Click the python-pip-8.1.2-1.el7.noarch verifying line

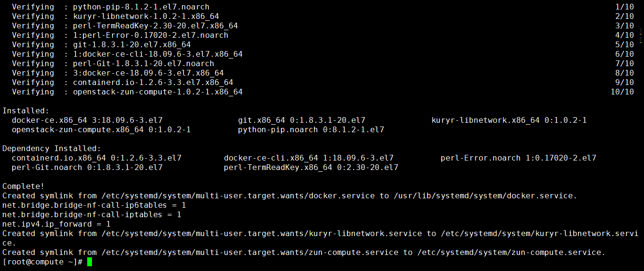[111, 7]
